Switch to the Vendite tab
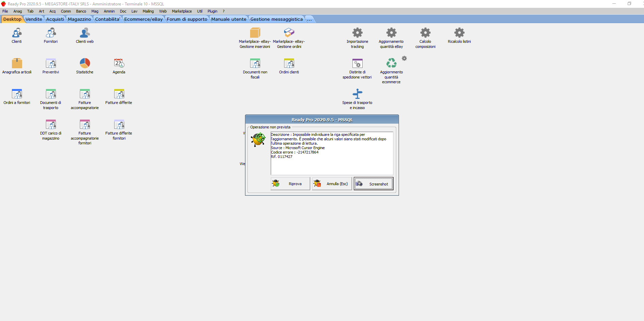Viewport: 644px width, 321px height. 34,19
